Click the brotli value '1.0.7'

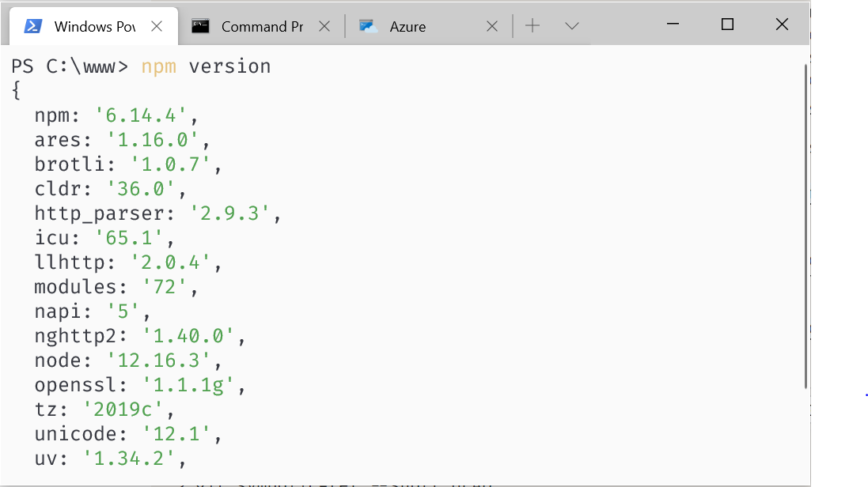(x=170, y=164)
